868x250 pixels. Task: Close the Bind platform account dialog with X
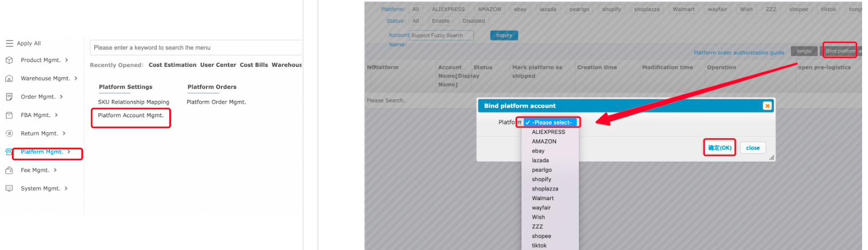(x=767, y=106)
